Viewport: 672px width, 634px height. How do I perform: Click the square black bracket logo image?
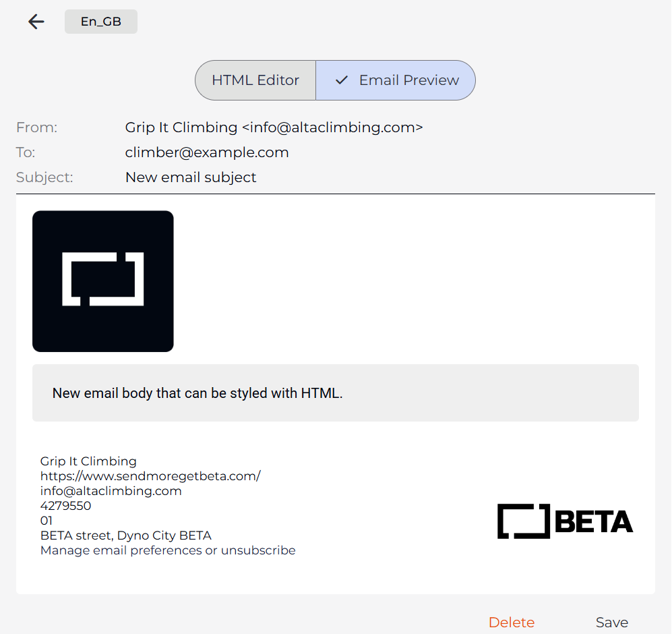pyautogui.click(x=103, y=281)
